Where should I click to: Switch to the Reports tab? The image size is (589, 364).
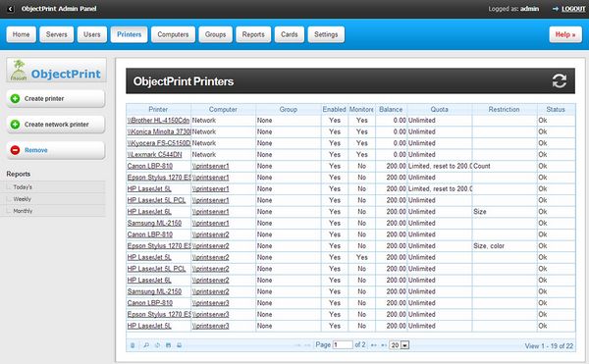click(253, 34)
